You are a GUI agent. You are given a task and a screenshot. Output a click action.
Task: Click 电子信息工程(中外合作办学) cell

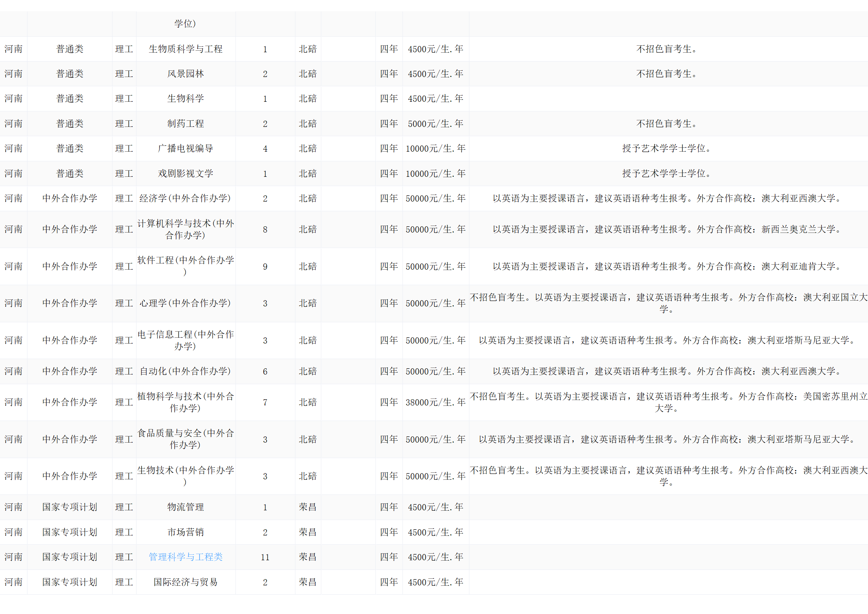click(186, 340)
